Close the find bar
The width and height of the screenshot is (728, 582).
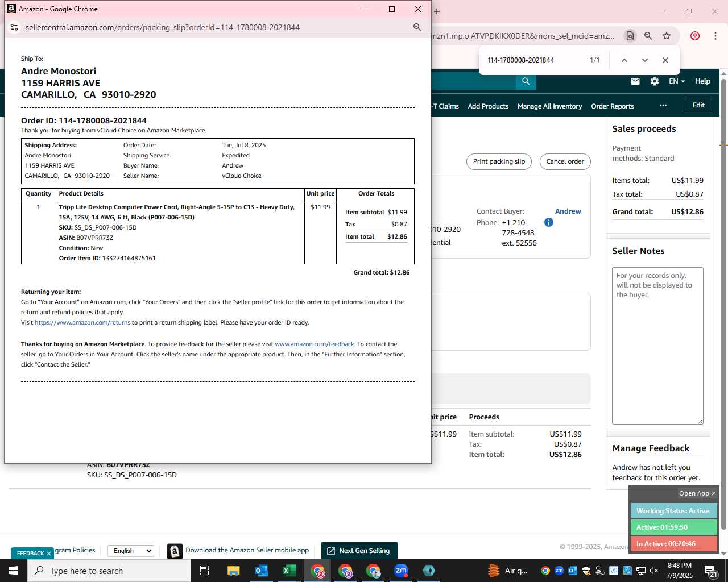pos(665,60)
